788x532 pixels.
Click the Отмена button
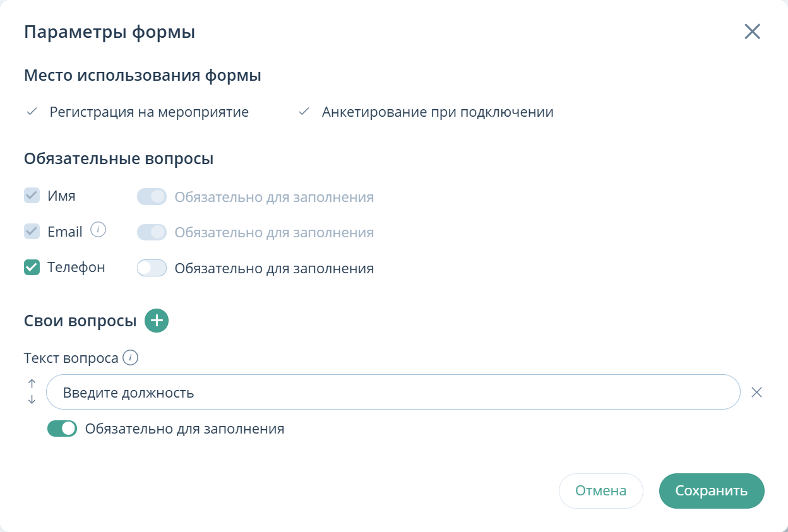click(x=600, y=490)
